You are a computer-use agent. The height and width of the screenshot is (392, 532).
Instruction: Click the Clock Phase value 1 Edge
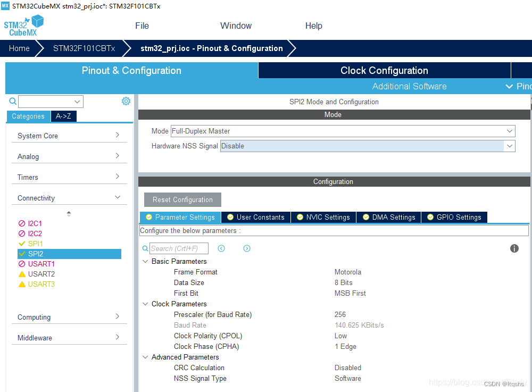tap(345, 347)
